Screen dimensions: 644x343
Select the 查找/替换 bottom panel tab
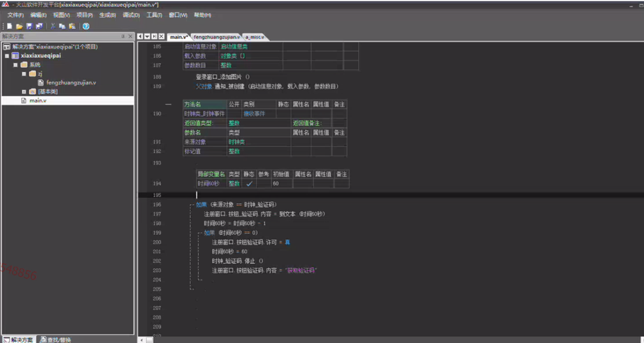pos(55,340)
